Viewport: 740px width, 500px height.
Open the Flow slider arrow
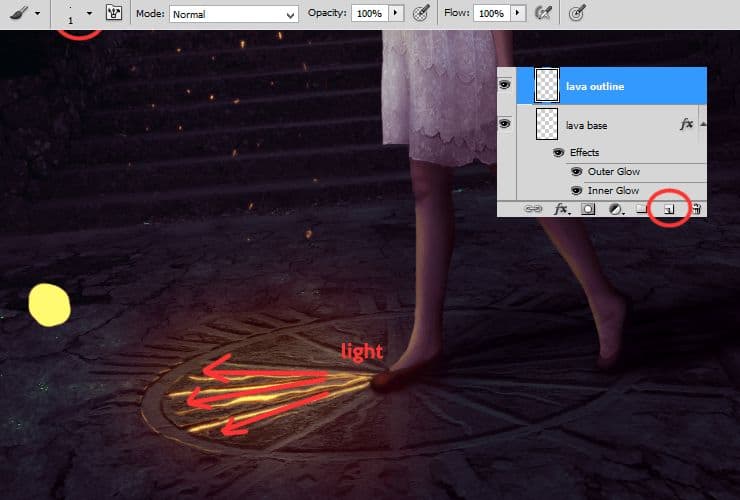[517, 14]
